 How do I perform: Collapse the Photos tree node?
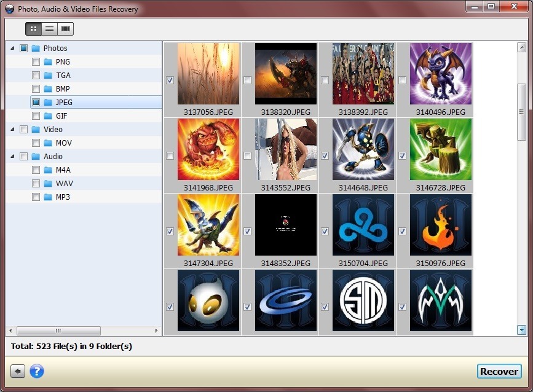point(13,48)
